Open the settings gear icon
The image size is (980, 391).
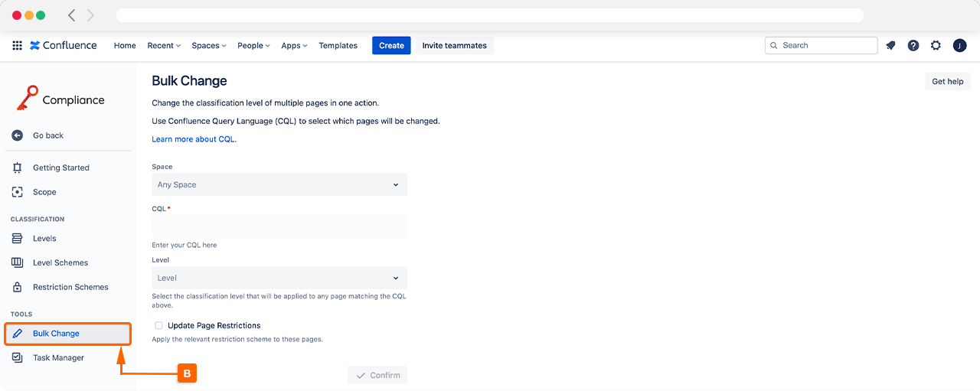tap(936, 46)
